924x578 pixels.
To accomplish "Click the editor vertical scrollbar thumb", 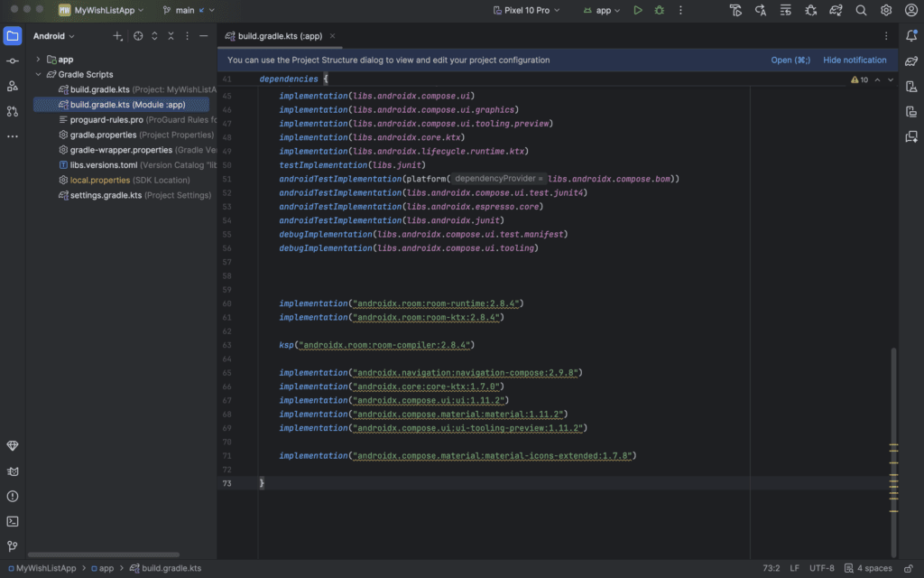I will [893, 452].
